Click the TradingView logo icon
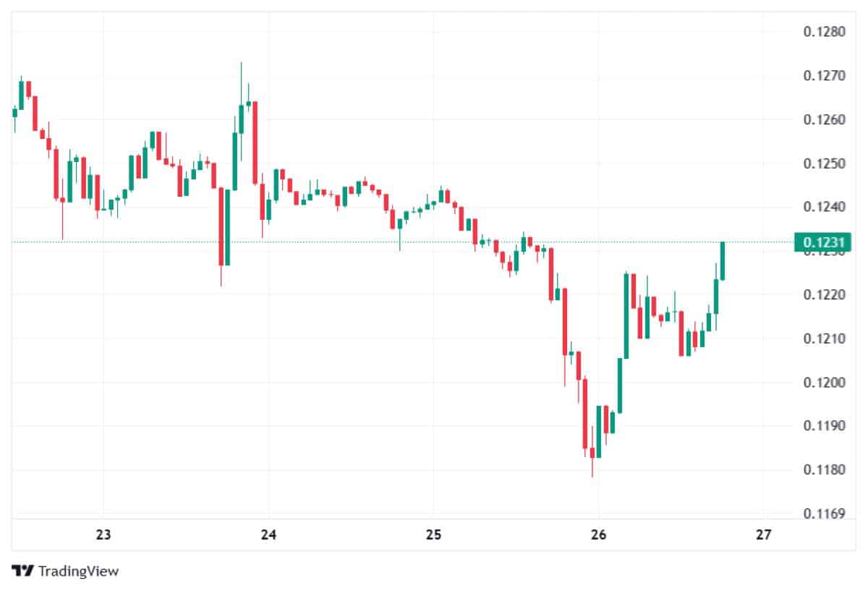The width and height of the screenshot is (868, 591). point(22,571)
